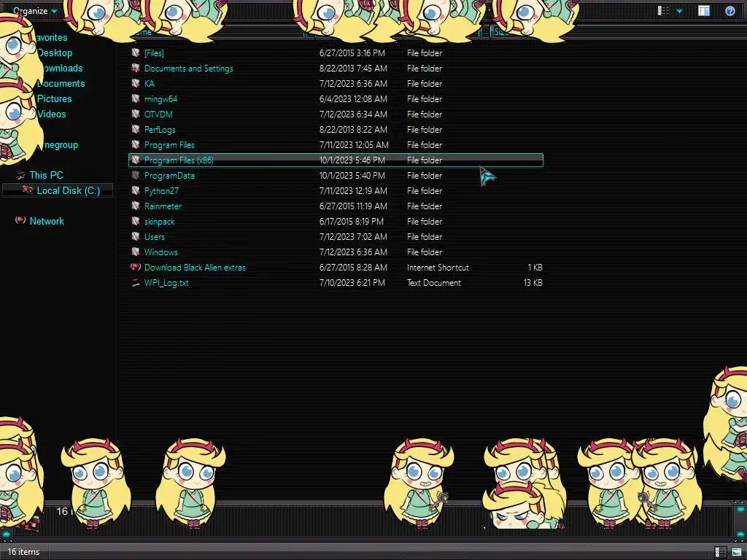Select Pictures in the navigation pane

point(54,98)
